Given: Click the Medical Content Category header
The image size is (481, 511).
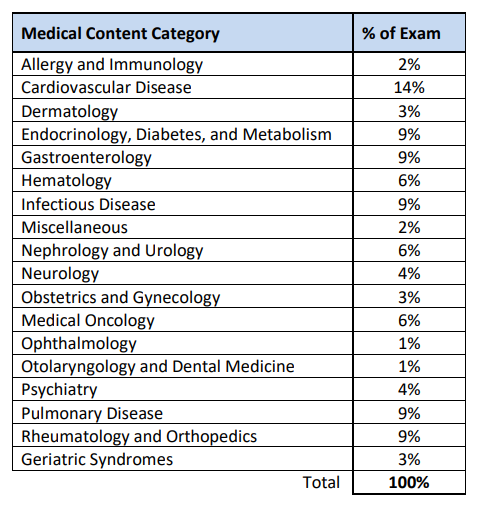Looking at the screenshot, I should tap(183, 33).
